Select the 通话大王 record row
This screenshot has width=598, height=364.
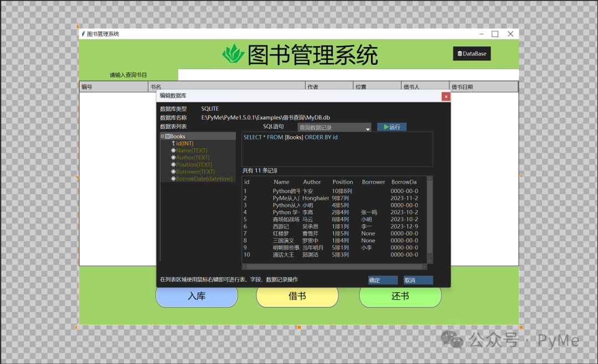click(x=334, y=254)
